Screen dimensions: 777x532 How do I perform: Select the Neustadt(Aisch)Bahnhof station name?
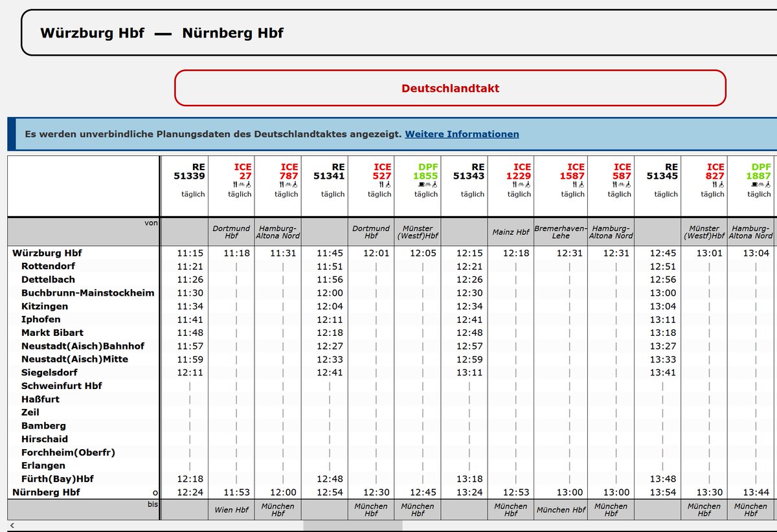pyautogui.click(x=83, y=346)
